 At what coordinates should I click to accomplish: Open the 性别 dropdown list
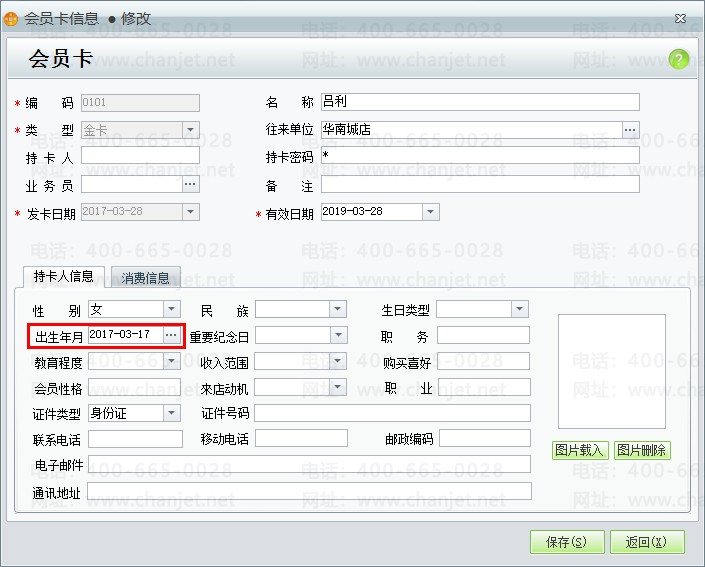point(171,310)
